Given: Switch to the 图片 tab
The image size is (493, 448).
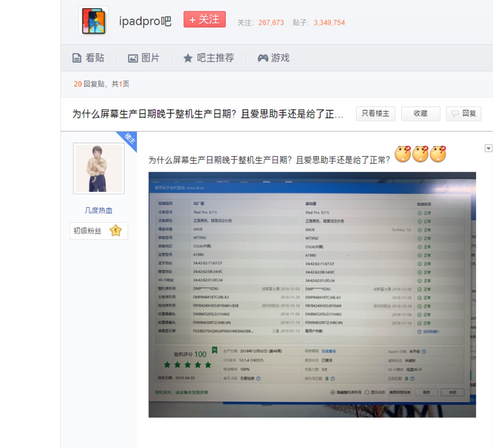Looking at the screenshot, I should (x=144, y=58).
